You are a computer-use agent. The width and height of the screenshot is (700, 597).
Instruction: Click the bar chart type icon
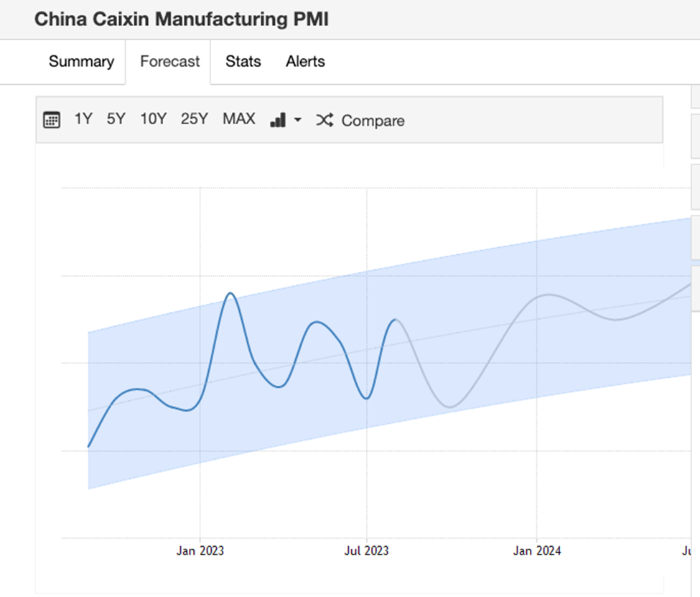pyautogui.click(x=278, y=120)
